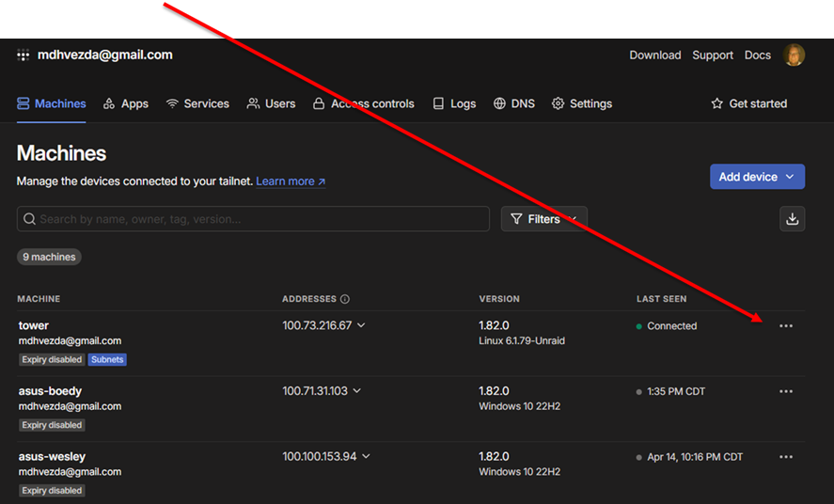Expand the asus-wesley address 100.100.153.94 dropdown

pyautogui.click(x=366, y=456)
